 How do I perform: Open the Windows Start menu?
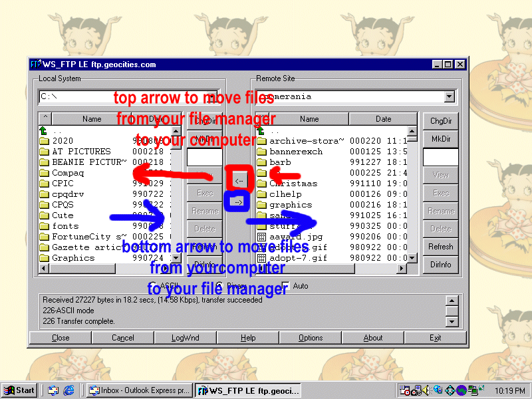[19, 390]
